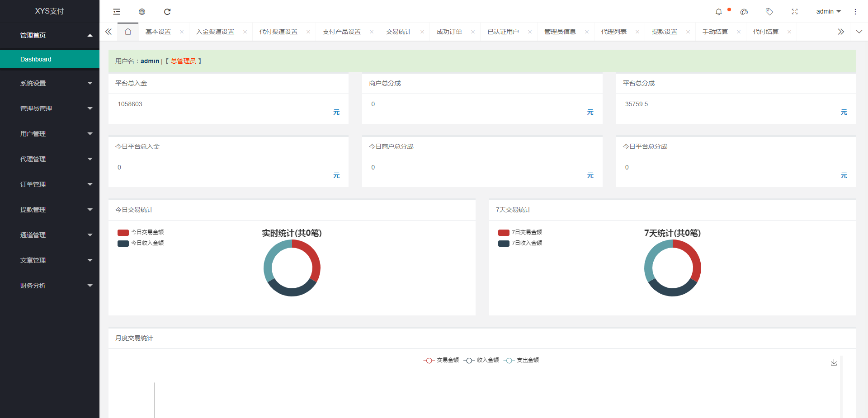This screenshot has height=418, width=868.
Task: Close the 提款设置 tab
Action: click(x=688, y=32)
